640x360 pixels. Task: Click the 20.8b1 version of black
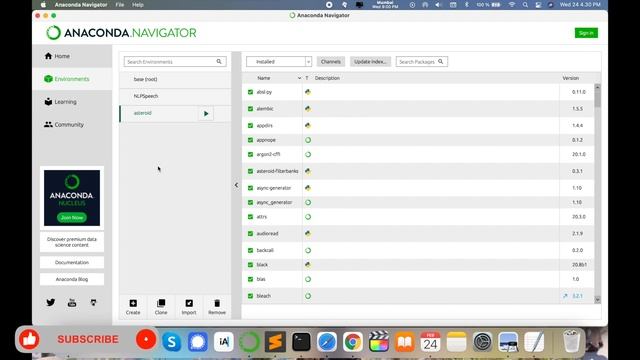tap(579, 265)
